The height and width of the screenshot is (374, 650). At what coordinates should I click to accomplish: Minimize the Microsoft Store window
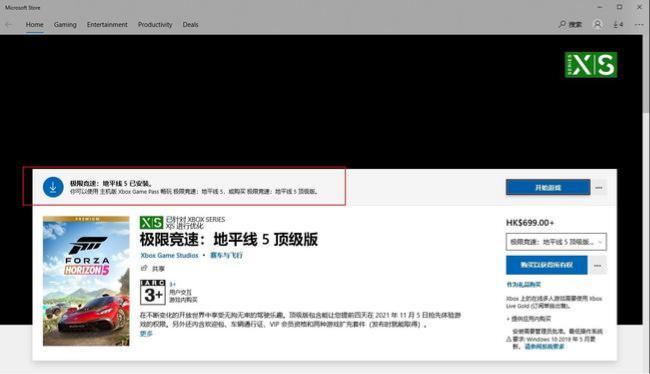(599, 7)
